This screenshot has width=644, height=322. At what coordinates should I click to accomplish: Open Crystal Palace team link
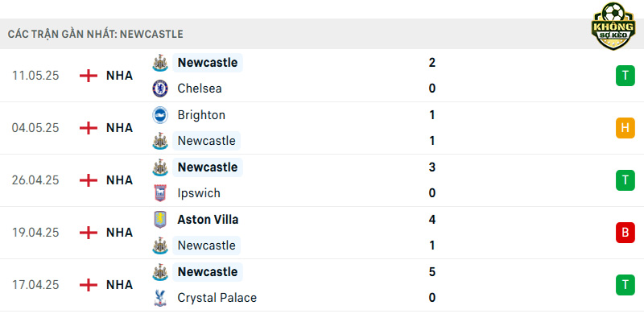[x=217, y=298]
